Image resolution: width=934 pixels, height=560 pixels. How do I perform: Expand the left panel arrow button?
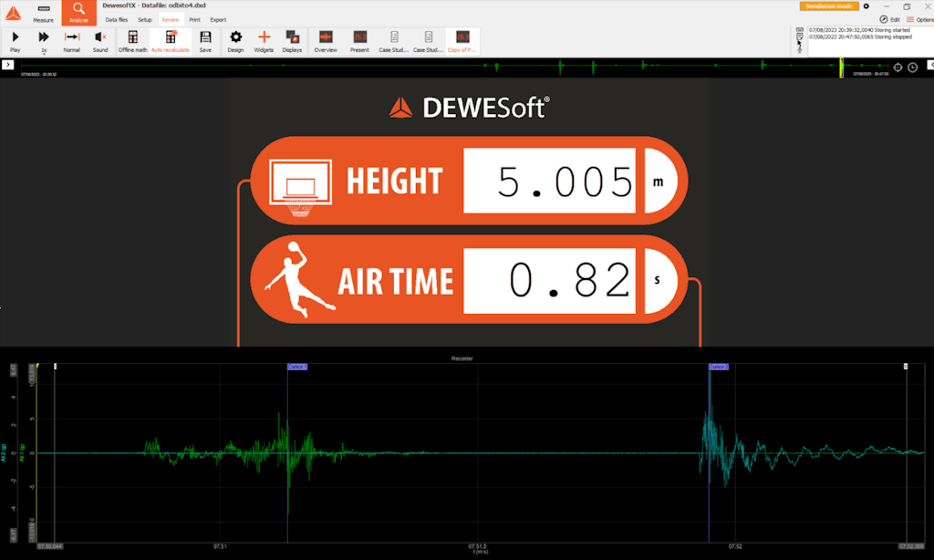[7, 65]
